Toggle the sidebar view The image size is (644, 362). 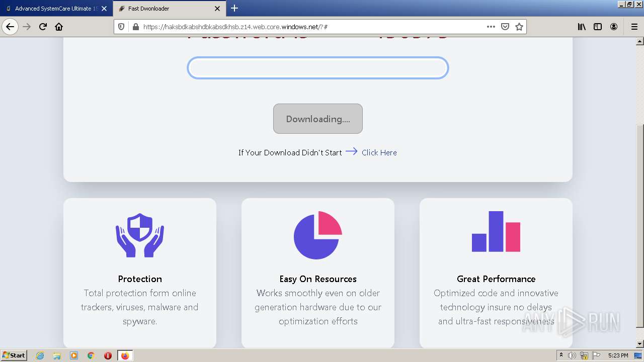coord(598,27)
